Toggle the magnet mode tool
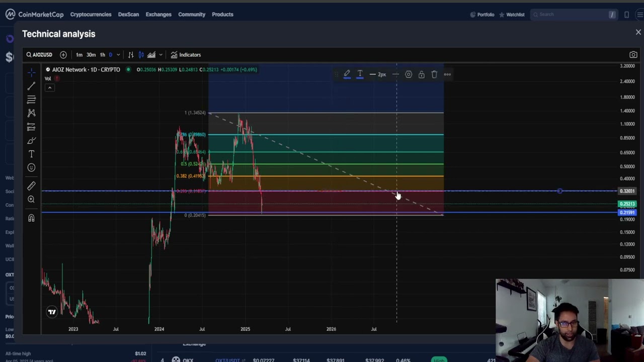This screenshot has height=362, width=644. (31, 218)
